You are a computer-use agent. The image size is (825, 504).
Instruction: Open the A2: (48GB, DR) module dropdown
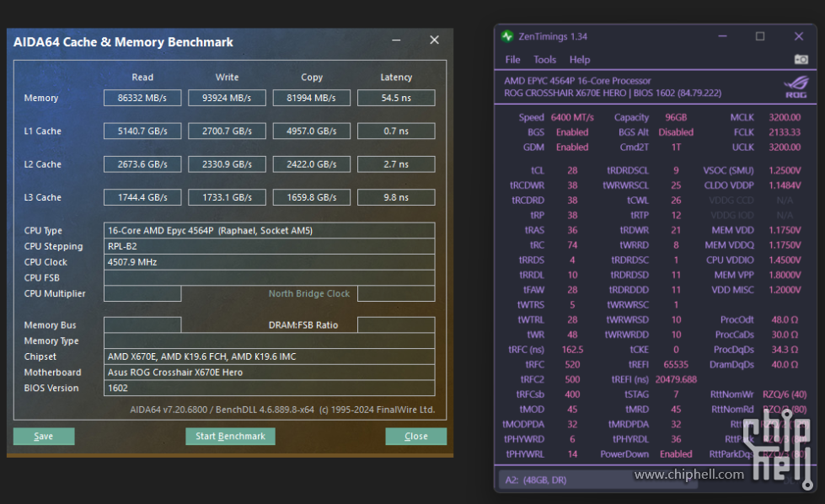point(597,480)
